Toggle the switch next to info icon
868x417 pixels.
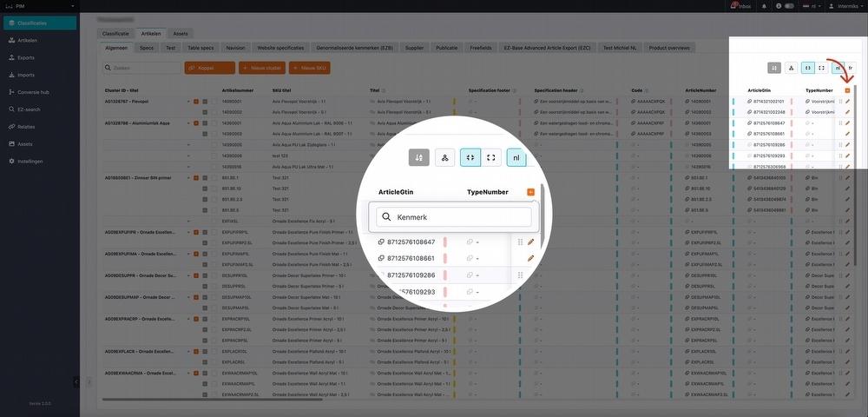[789, 6]
